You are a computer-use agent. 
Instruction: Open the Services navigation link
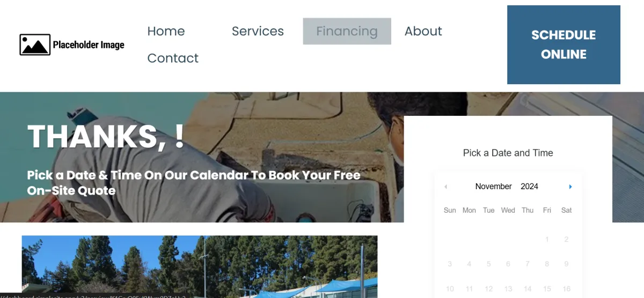[258, 31]
